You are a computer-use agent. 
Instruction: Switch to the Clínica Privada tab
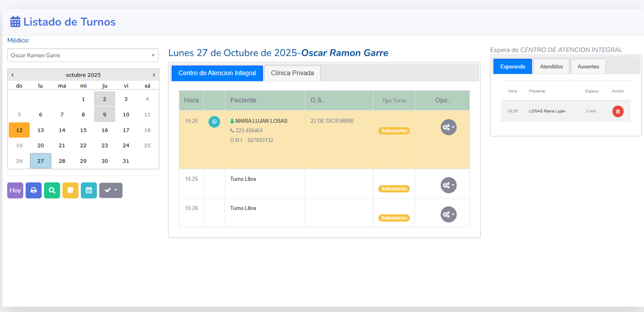[292, 73]
